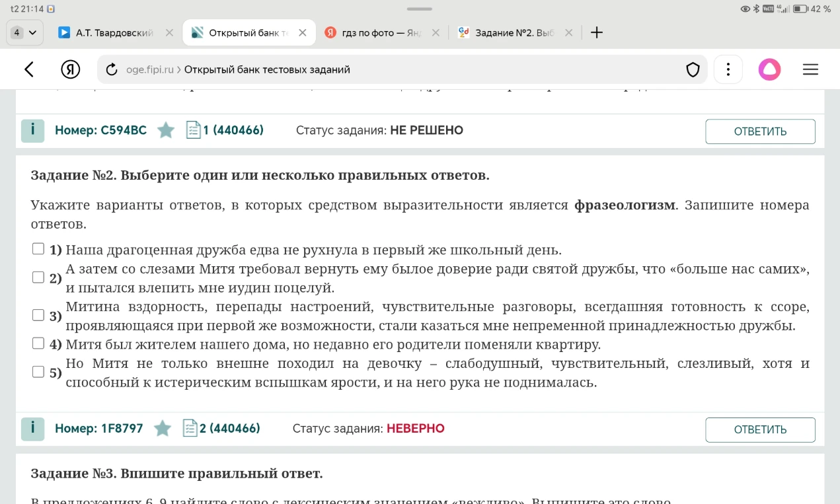Switch to the А.Т. Твардовский tab
840x504 pixels.
click(x=106, y=32)
